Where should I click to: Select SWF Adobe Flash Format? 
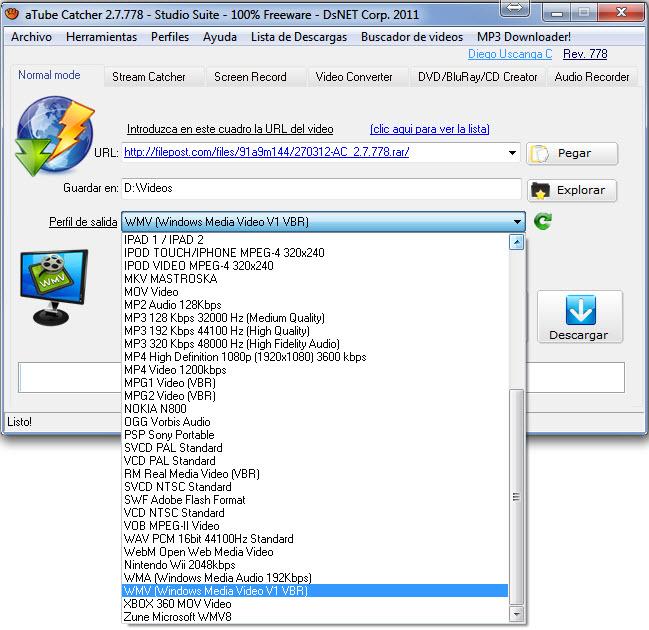315,500
